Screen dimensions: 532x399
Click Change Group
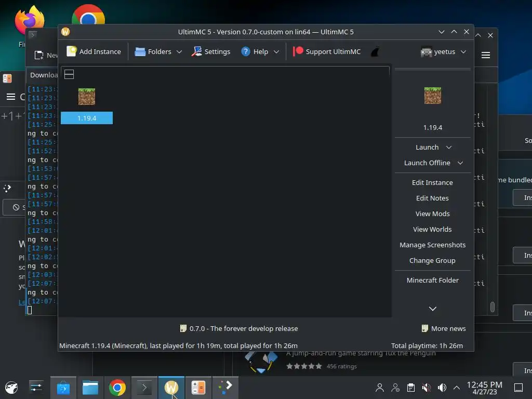(432, 261)
